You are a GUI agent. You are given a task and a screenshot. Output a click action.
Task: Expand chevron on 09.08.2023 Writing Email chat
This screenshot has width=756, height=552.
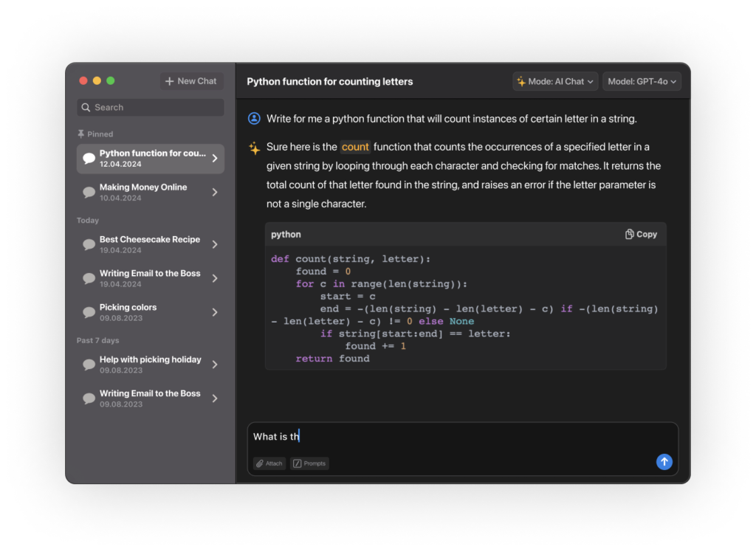215,399
